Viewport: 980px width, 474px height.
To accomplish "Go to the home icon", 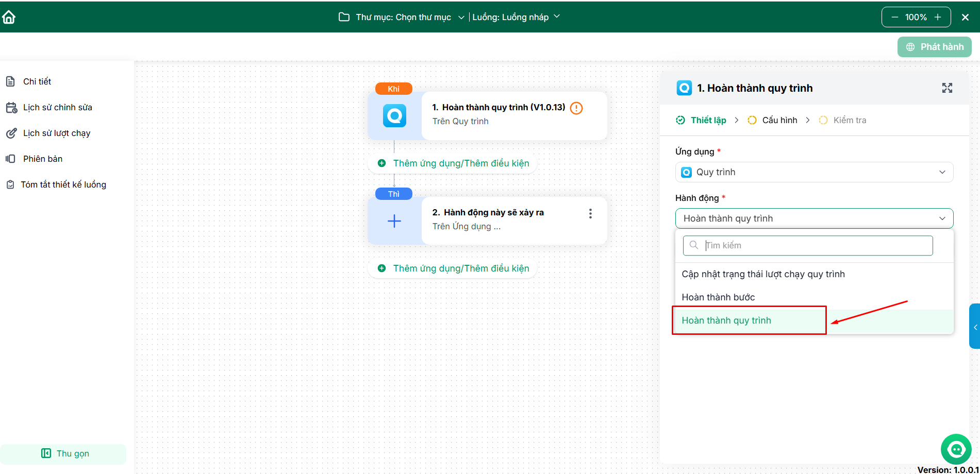I will tap(9, 17).
